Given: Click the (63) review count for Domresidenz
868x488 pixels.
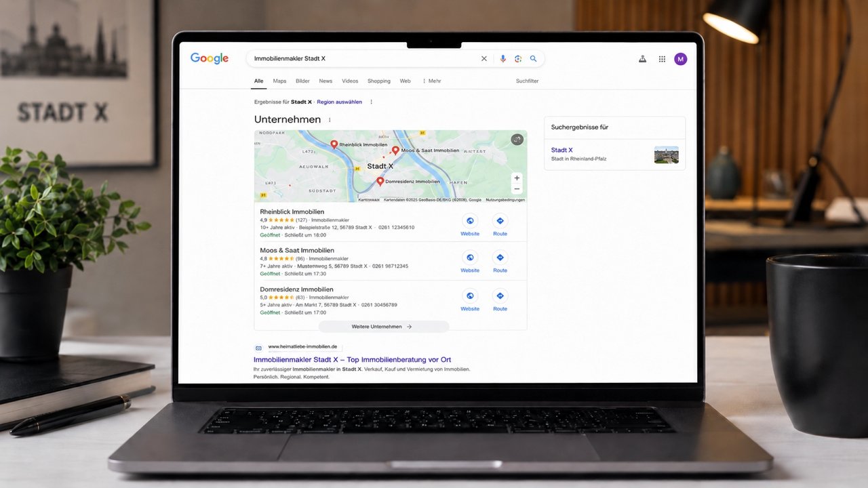Looking at the screenshot, I should pyautogui.click(x=300, y=298).
